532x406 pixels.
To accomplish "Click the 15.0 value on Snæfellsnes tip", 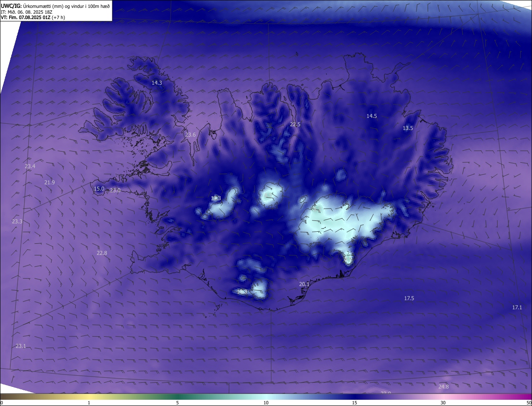I will (x=99, y=188).
